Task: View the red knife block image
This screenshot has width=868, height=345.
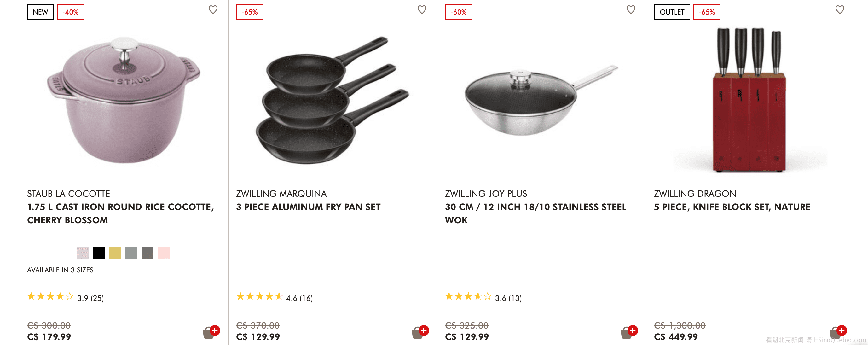Action: pos(749,101)
